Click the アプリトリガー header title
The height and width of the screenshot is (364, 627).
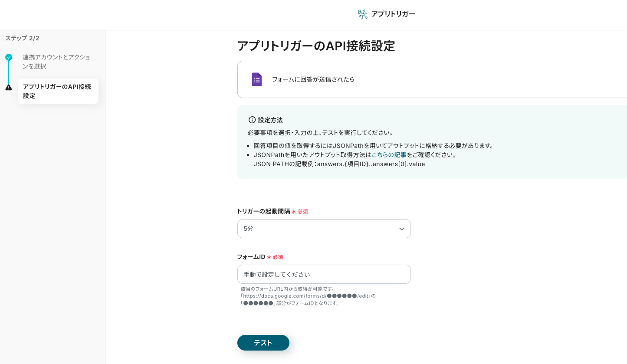click(393, 14)
